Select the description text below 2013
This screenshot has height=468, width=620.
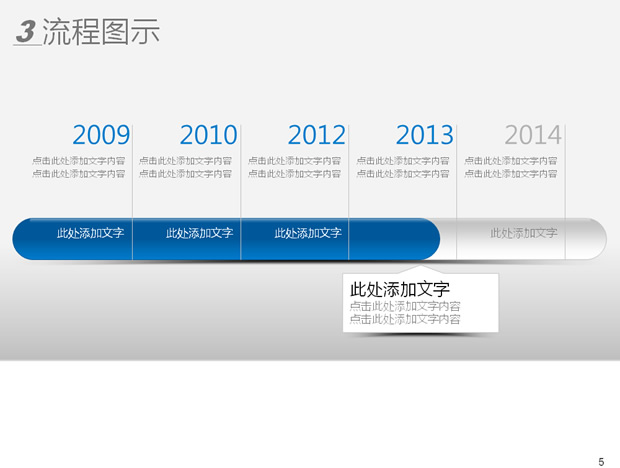[x=403, y=167]
